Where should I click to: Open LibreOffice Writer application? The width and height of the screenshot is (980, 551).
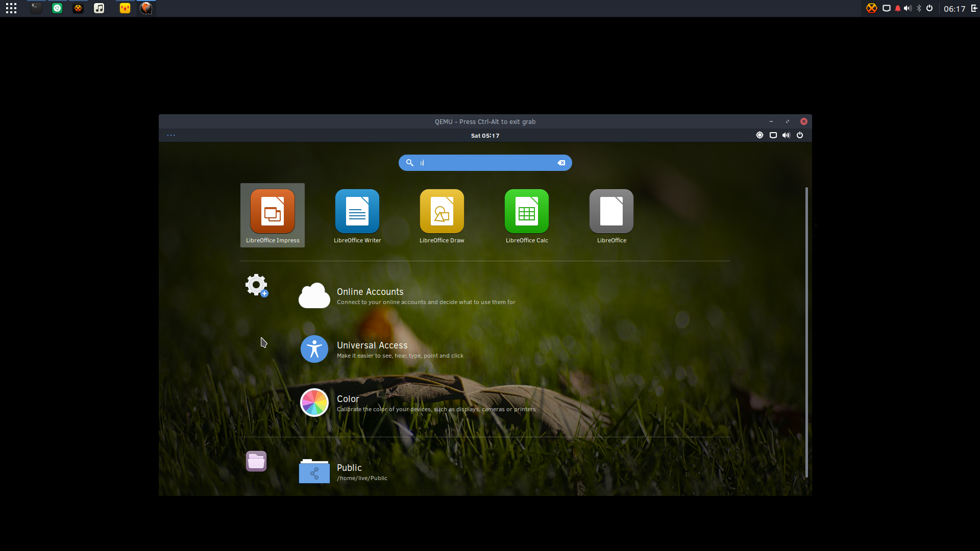coord(357,215)
